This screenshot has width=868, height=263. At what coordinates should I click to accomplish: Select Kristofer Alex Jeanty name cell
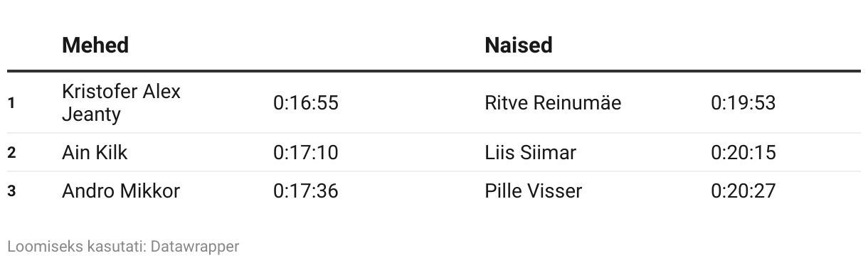pyautogui.click(x=121, y=103)
